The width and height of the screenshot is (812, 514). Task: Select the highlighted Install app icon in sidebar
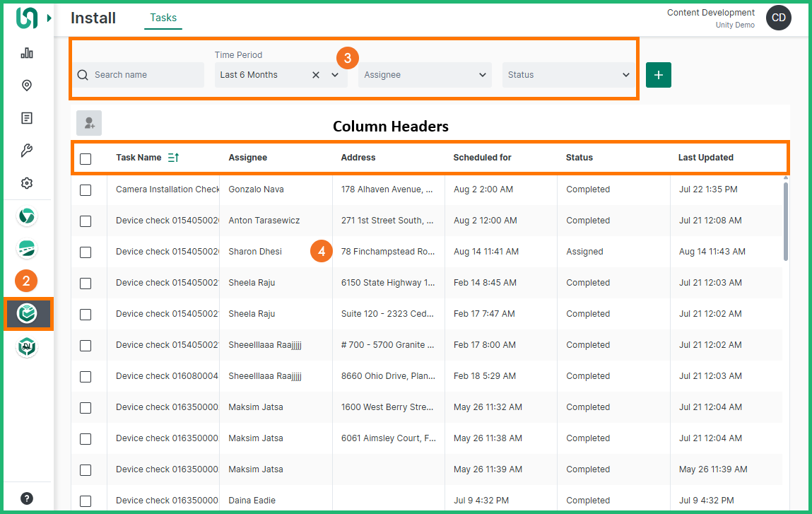tap(27, 314)
